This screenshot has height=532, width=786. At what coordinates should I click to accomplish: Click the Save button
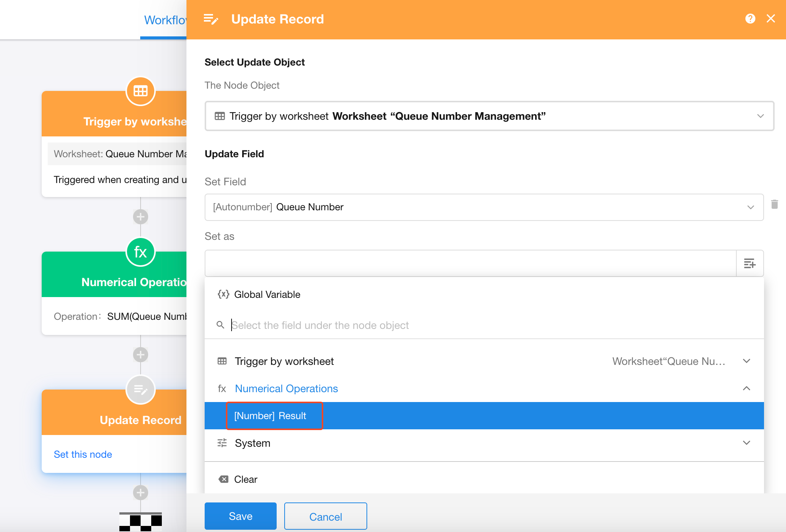[240, 516]
